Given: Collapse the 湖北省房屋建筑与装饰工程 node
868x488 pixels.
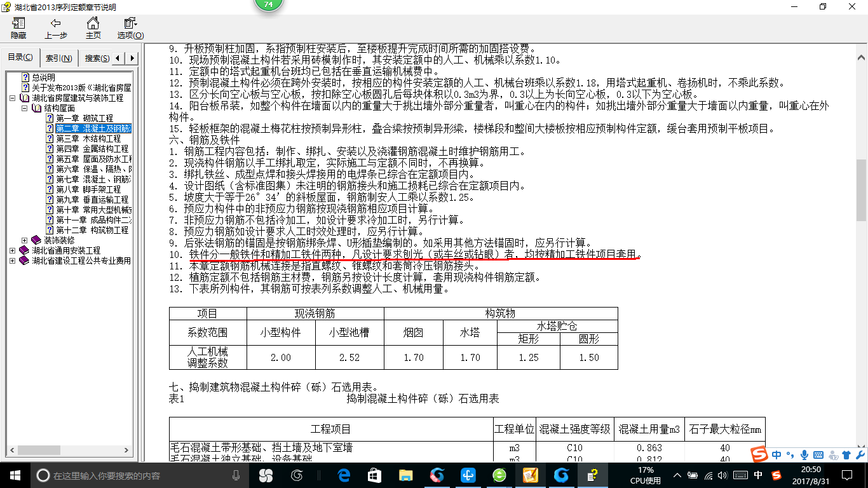Looking at the screenshot, I should click(x=13, y=98).
